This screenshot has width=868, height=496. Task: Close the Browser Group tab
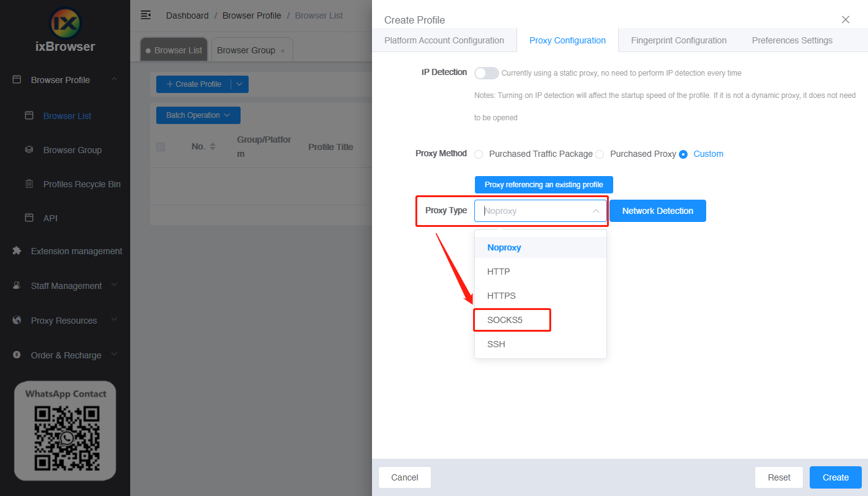point(283,51)
